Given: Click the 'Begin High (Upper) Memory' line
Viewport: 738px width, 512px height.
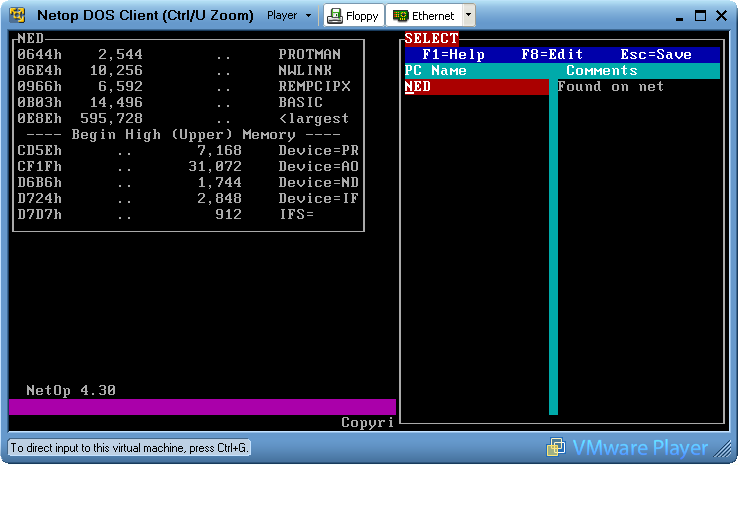Looking at the screenshot, I should 183,135.
